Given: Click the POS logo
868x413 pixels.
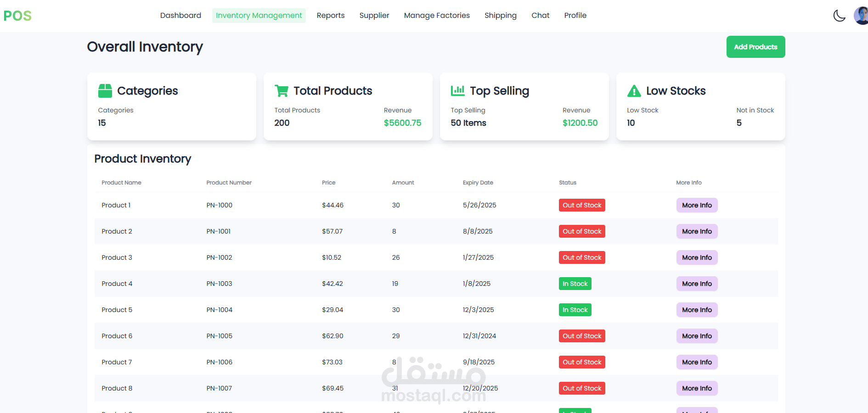Looking at the screenshot, I should click(x=17, y=16).
